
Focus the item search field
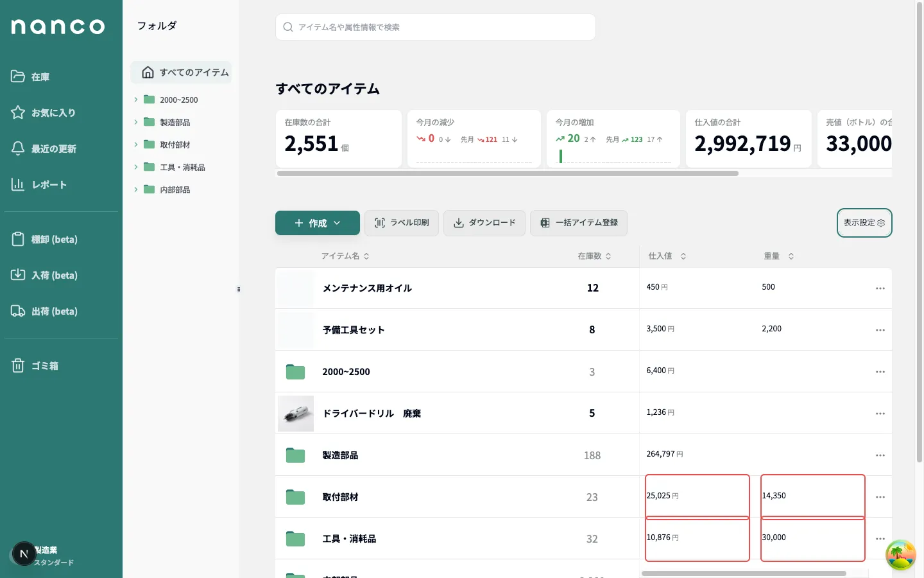(436, 27)
